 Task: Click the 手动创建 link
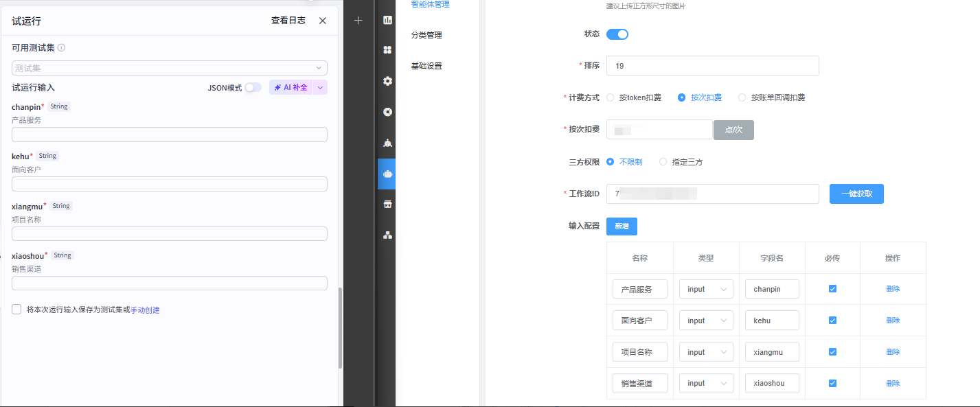coord(145,310)
